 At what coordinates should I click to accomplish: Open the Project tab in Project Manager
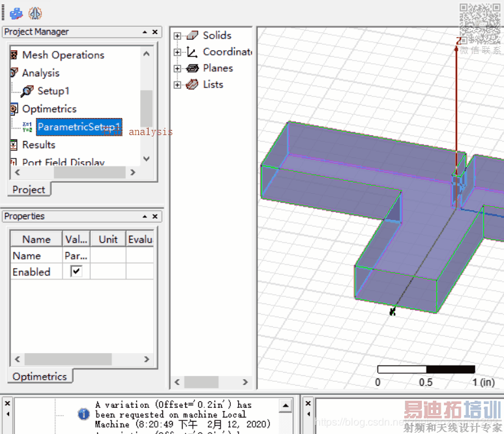tap(29, 189)
